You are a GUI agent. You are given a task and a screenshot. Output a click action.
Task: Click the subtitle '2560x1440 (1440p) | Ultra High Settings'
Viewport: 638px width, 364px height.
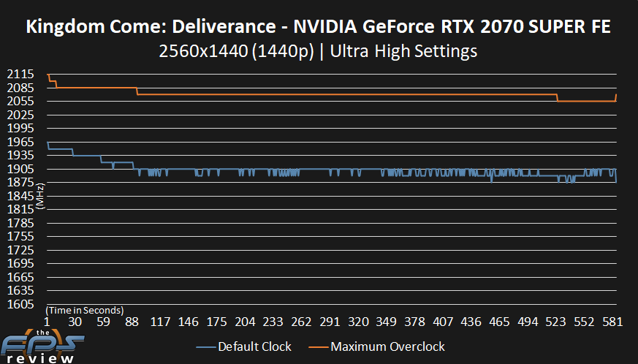click(318, 52)
